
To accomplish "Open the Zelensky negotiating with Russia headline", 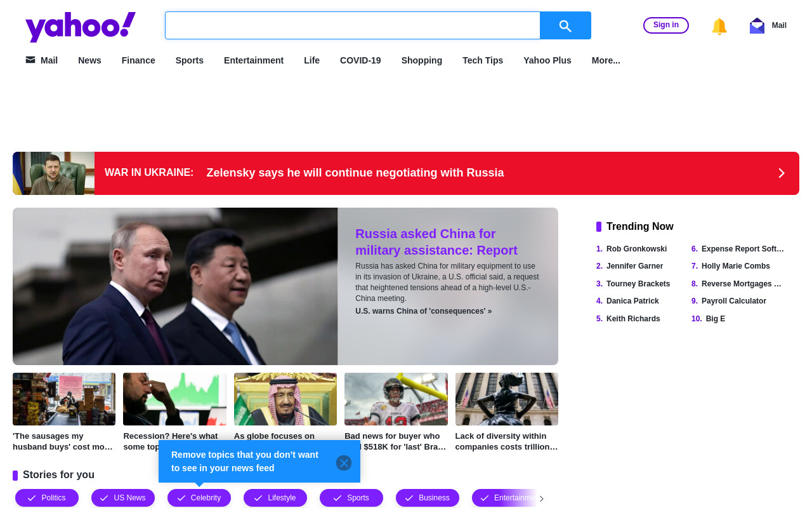I will click(355, 173).
